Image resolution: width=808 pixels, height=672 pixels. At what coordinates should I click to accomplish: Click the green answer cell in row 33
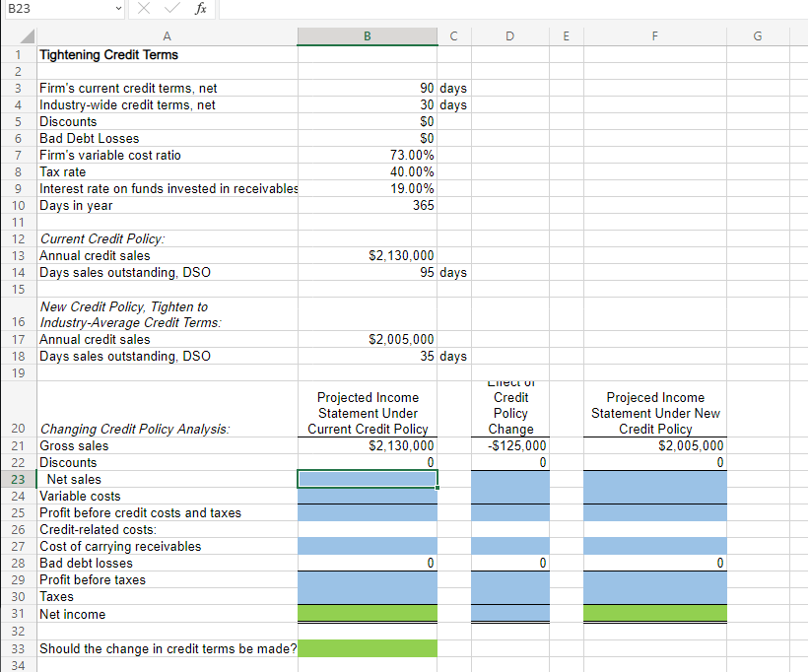click(367, 648)
